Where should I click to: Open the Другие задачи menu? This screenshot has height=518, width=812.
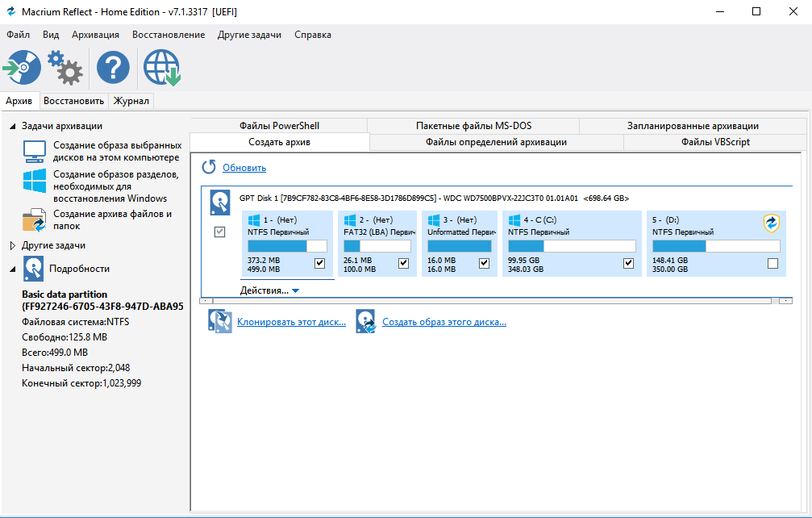(250, 35)
